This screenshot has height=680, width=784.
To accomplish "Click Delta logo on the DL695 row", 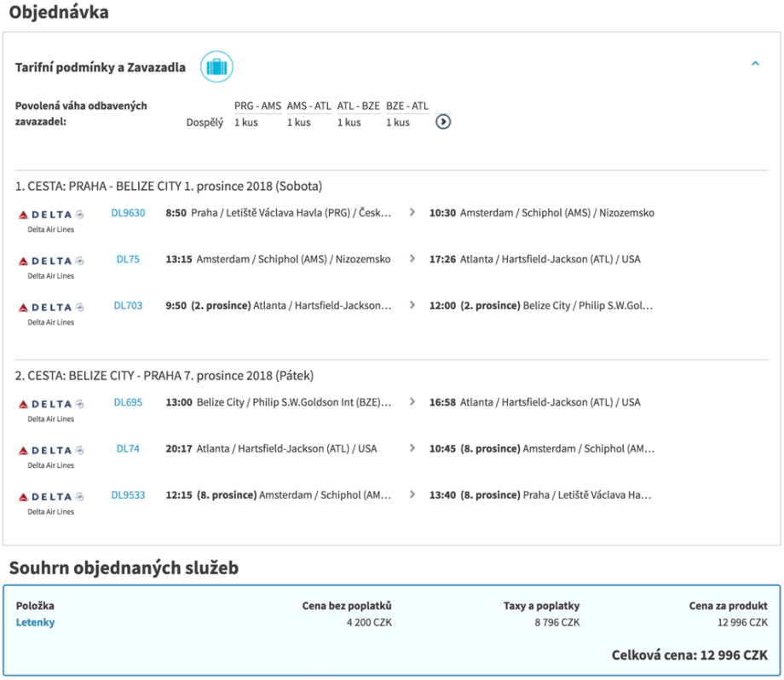I will coord(50,404).
